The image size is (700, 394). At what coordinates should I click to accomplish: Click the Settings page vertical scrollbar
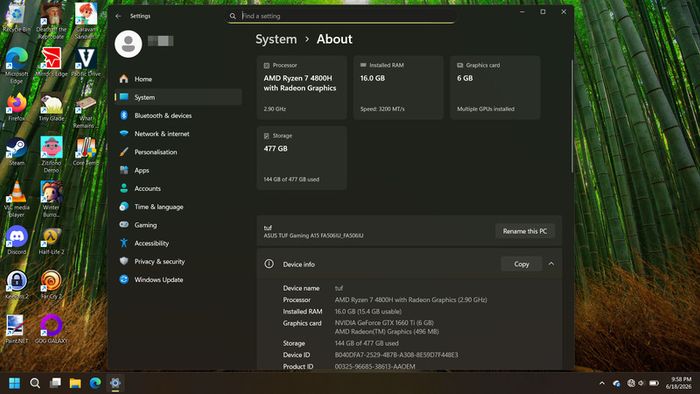[571, 116]
